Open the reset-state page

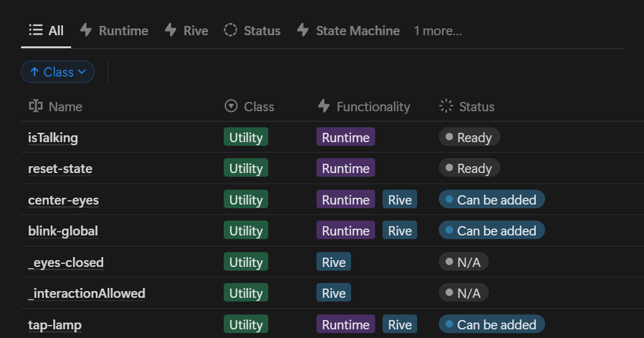61,169
